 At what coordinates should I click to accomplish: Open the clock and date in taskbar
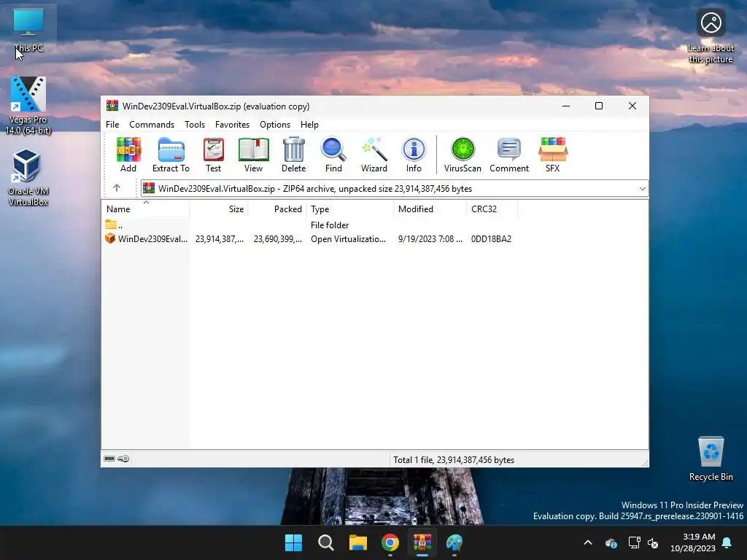coord(693,542)
